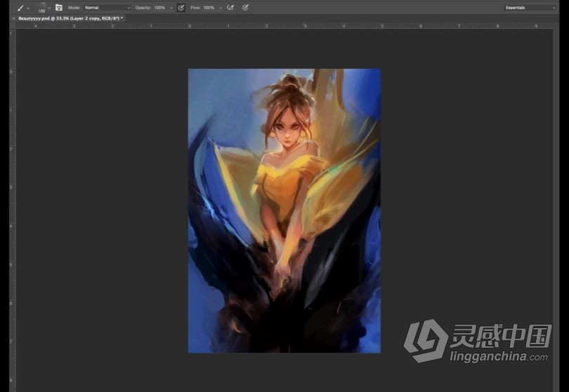The image size is (569, 392).
Task: Click the Opacity 100% value field
Action: [x=159, y=8]
